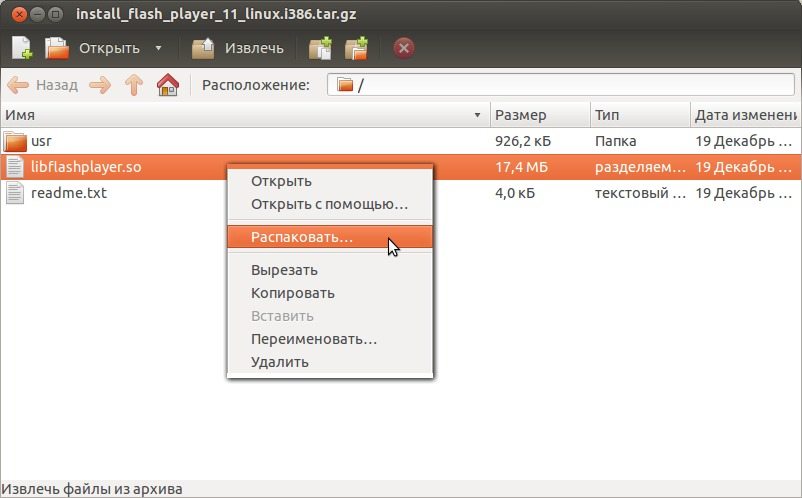Image resolution: width=802 pixels, height=498 pixels.
Task: Click the Расположение location field
Action: point(561,85)
